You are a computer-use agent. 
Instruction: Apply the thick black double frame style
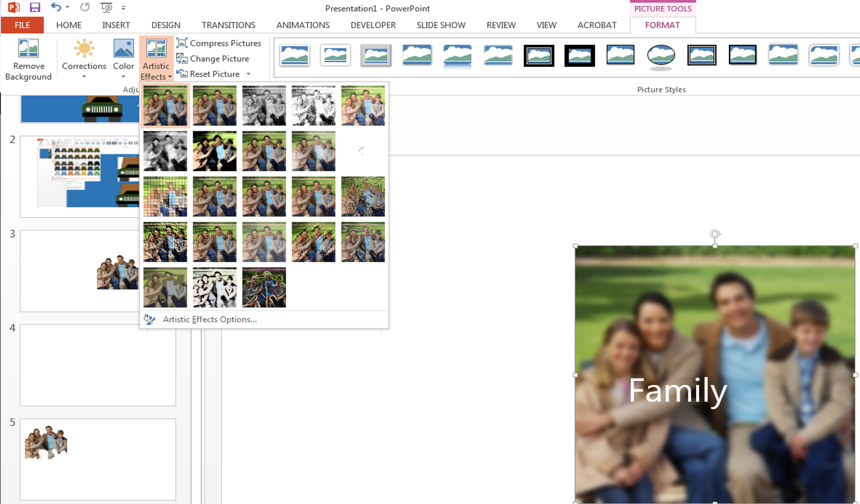539,55
